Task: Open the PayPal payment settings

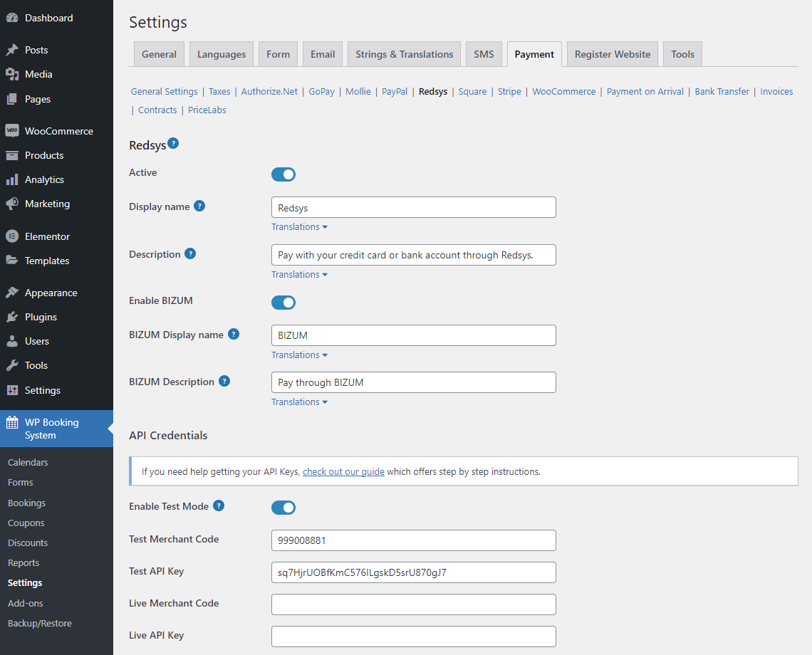Action: (x=395, y=92)
